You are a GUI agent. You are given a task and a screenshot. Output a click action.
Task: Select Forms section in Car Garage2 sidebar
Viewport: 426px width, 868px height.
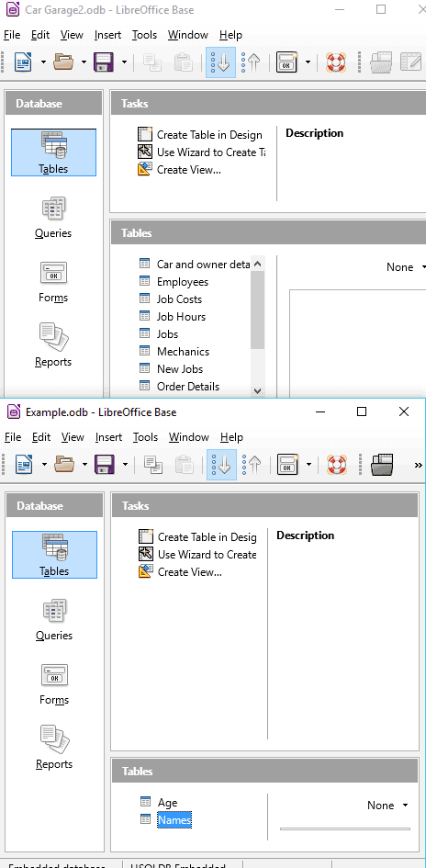coord(53,282)
